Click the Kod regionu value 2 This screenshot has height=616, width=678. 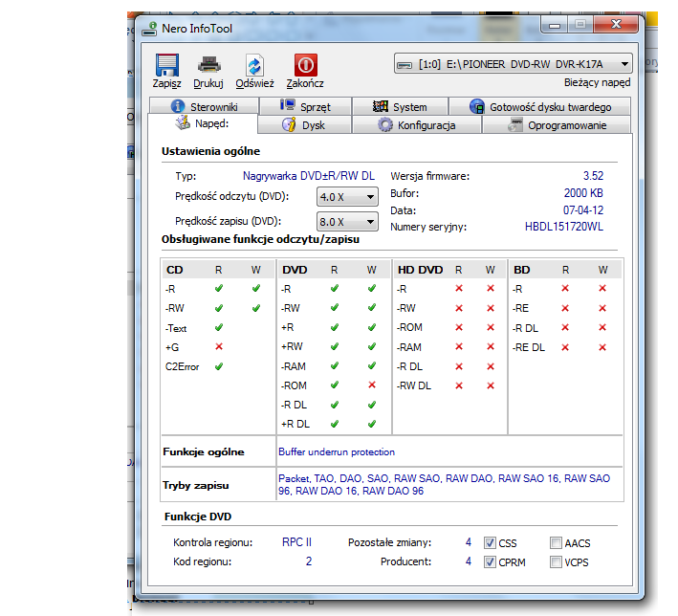click(309, 561)
